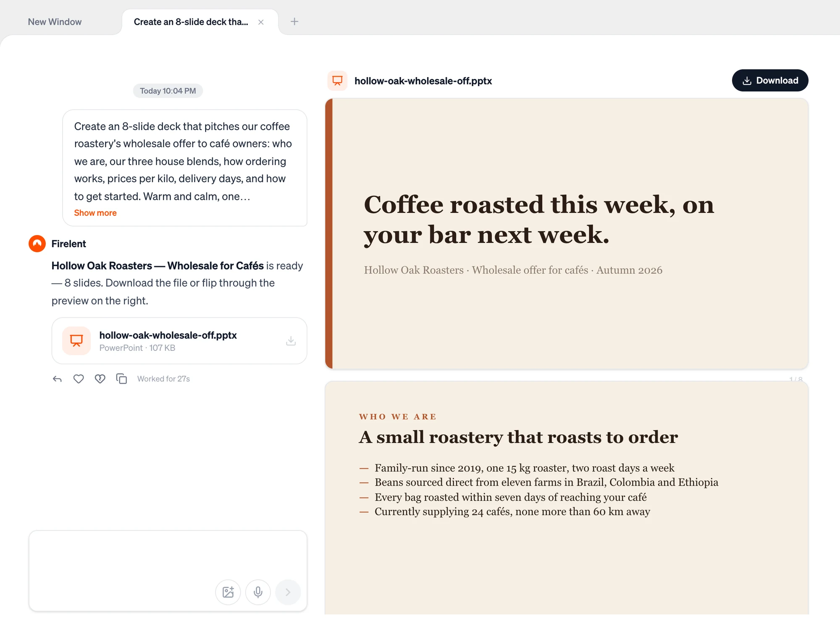Click the reply arrow under the response
840x643 pixels.
57,379
